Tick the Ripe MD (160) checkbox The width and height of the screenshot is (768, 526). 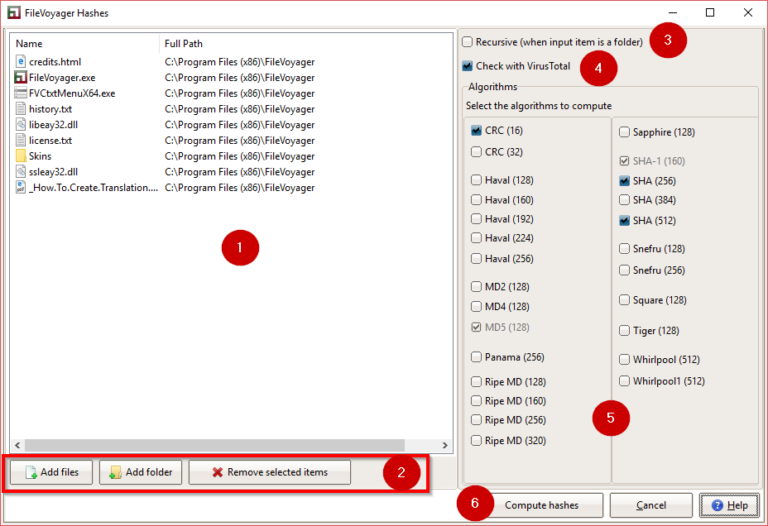tap(476, 401)
